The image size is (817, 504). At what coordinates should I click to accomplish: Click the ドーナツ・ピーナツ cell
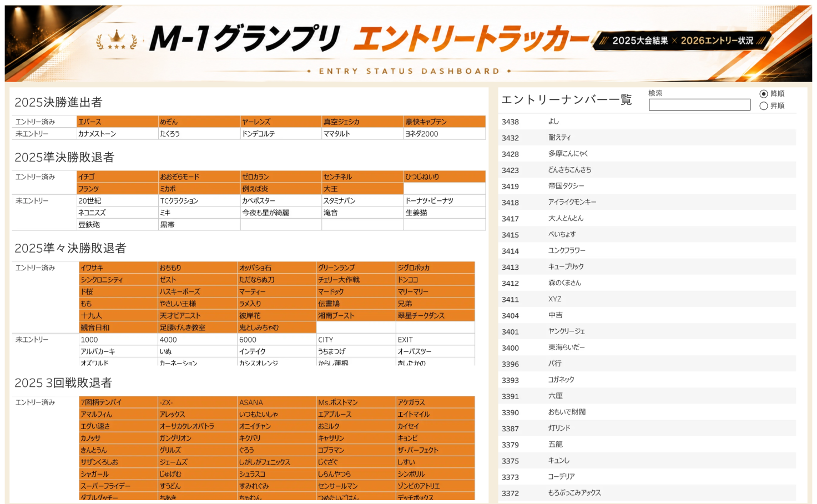(445, 201)
